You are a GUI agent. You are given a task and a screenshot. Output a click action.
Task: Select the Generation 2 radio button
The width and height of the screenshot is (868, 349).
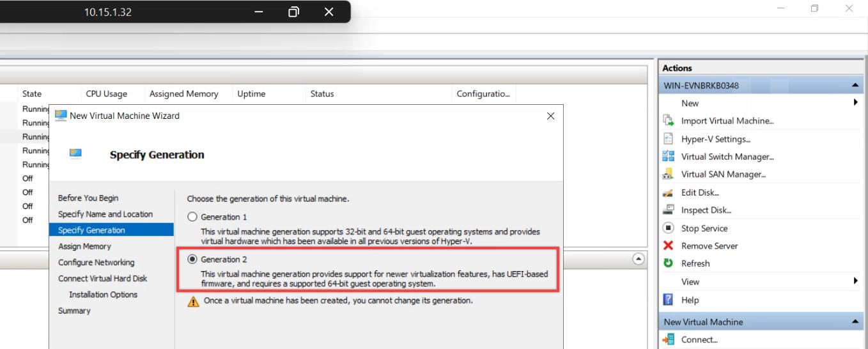click(x=192, y=260)
